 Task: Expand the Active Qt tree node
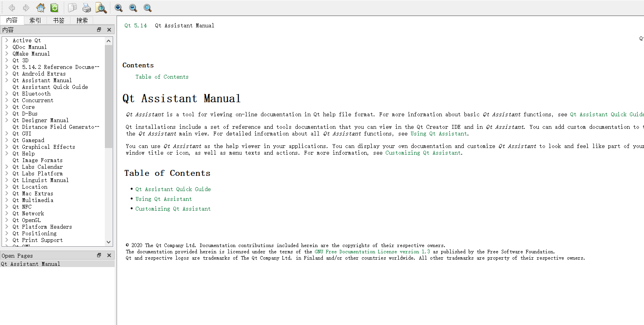(7, 40)
